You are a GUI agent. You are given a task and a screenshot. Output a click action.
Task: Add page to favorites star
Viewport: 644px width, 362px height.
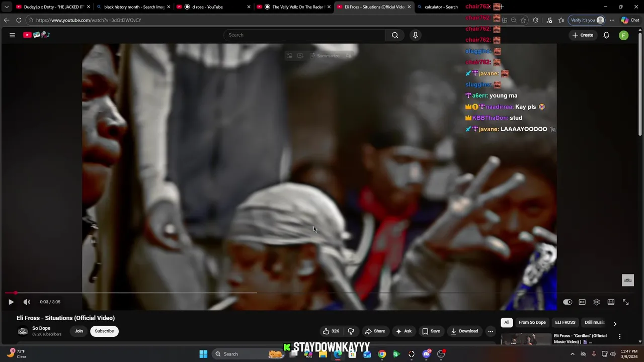523,20
